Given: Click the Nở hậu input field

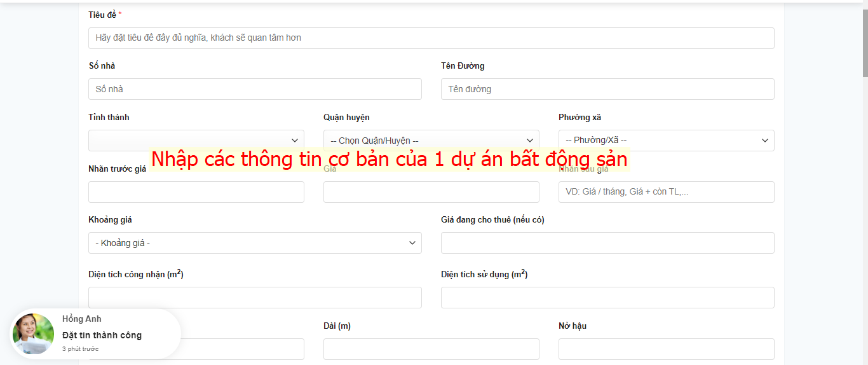Looking at the screenshot, I should pos(666,349).
